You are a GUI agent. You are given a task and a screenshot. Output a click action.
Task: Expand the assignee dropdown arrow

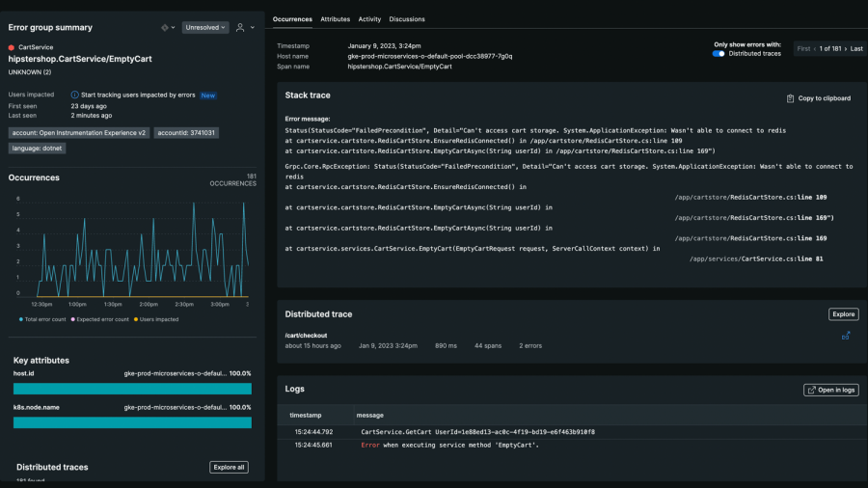click(252, 28)
